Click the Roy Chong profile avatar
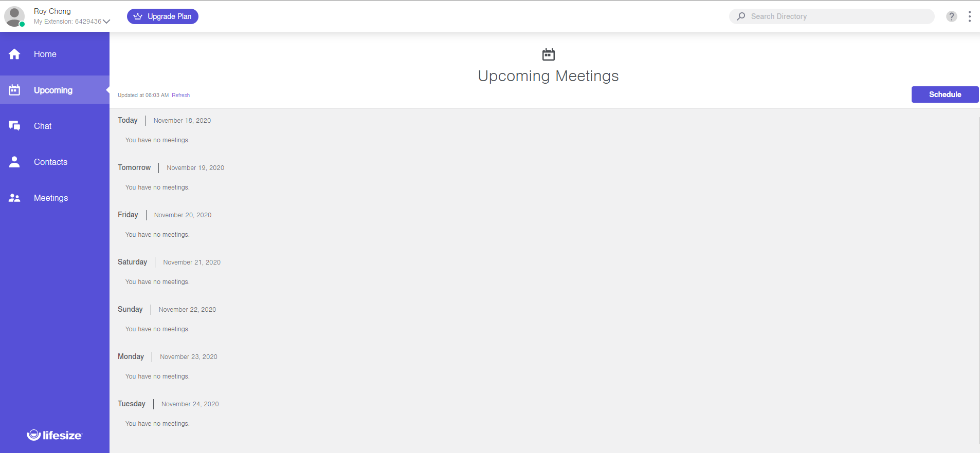This screenshot has height=453, width=980. (14, 16)
